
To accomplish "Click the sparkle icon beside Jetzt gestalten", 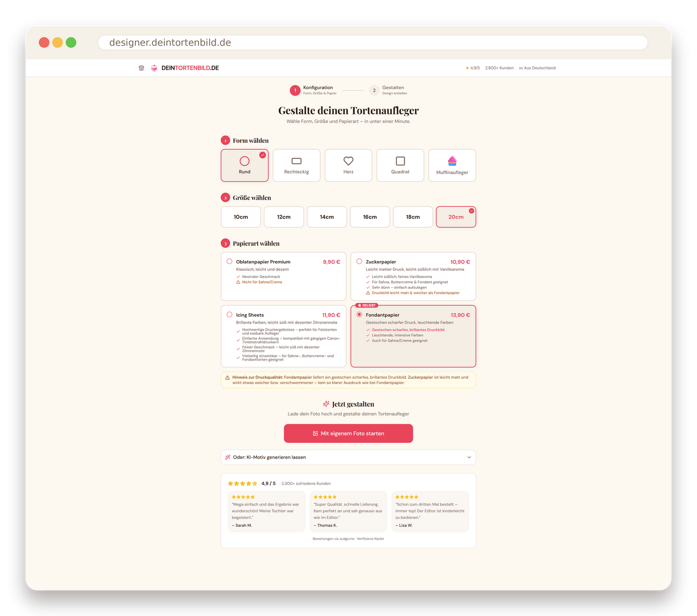I will [326, 404].
